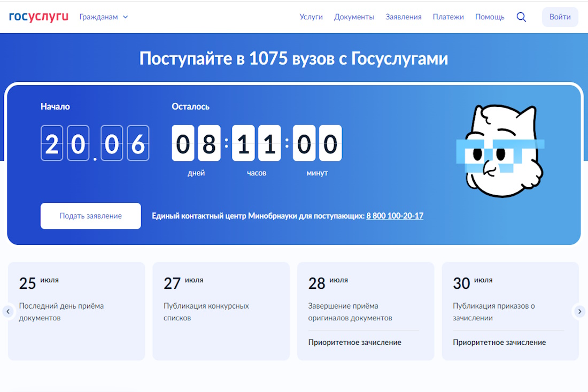Click the days remaining countdown digits
The image size is (588, 392).
pos(196,143)
